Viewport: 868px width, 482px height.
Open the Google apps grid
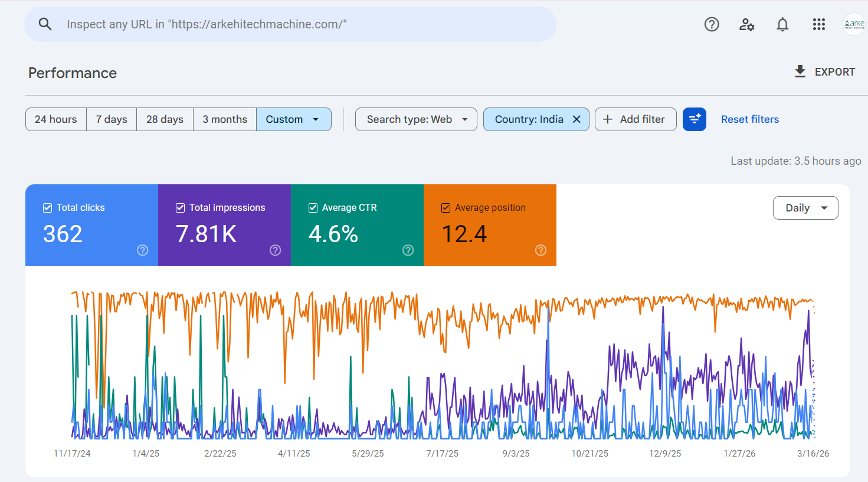[x=818, y=24]
